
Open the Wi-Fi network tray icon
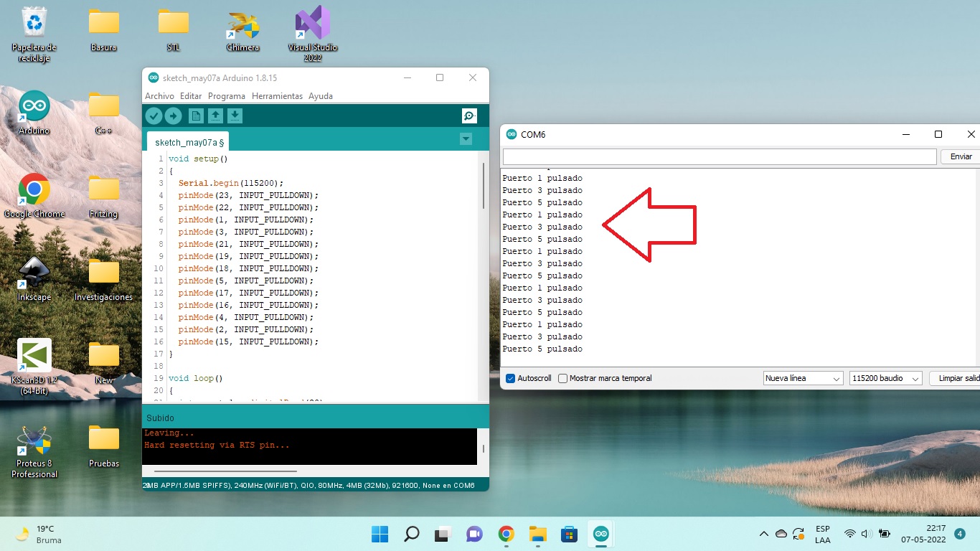tap(850, 534)
